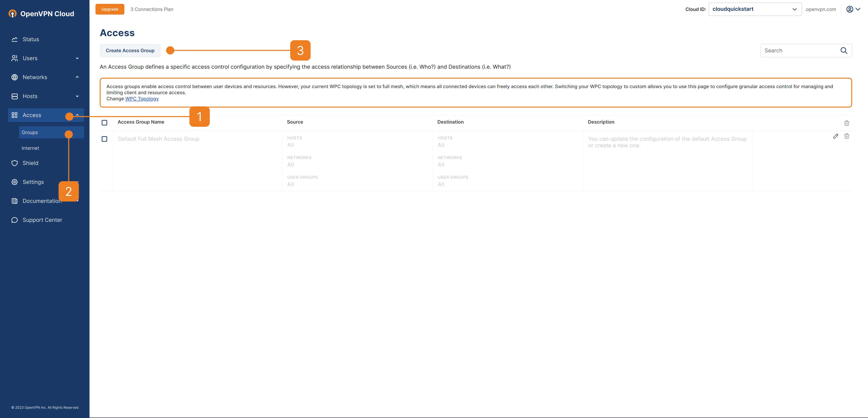Check the Default Full Mesh Access Group checkbox
Screen dimensions: 868x418
tap(104, 139)
